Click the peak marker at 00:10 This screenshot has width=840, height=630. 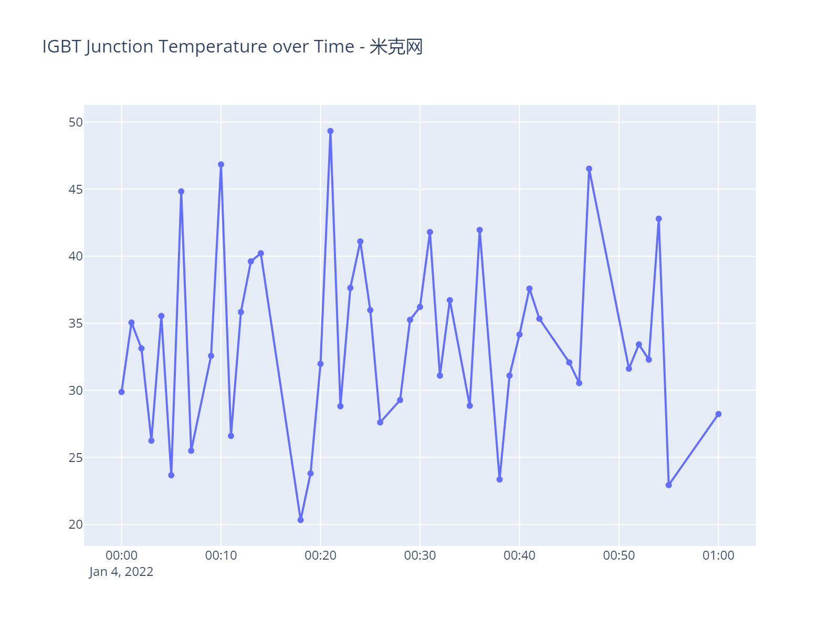[221, 164]
